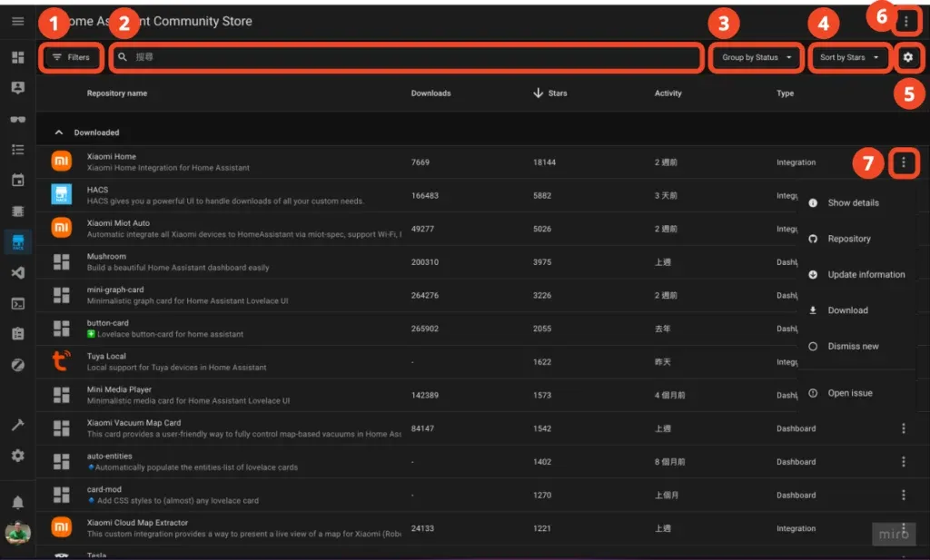Click the notifications bell icon
The image size is (930, 560).
17,502
